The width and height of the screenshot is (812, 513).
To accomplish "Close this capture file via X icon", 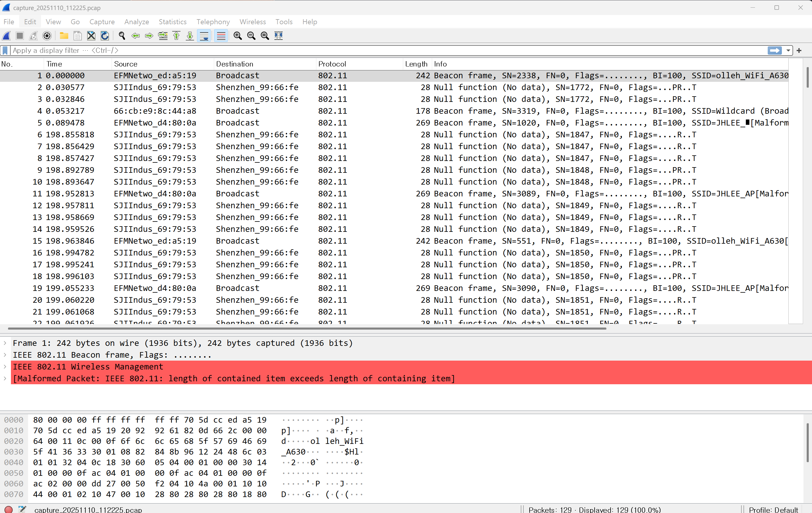I will pos(91,36).
